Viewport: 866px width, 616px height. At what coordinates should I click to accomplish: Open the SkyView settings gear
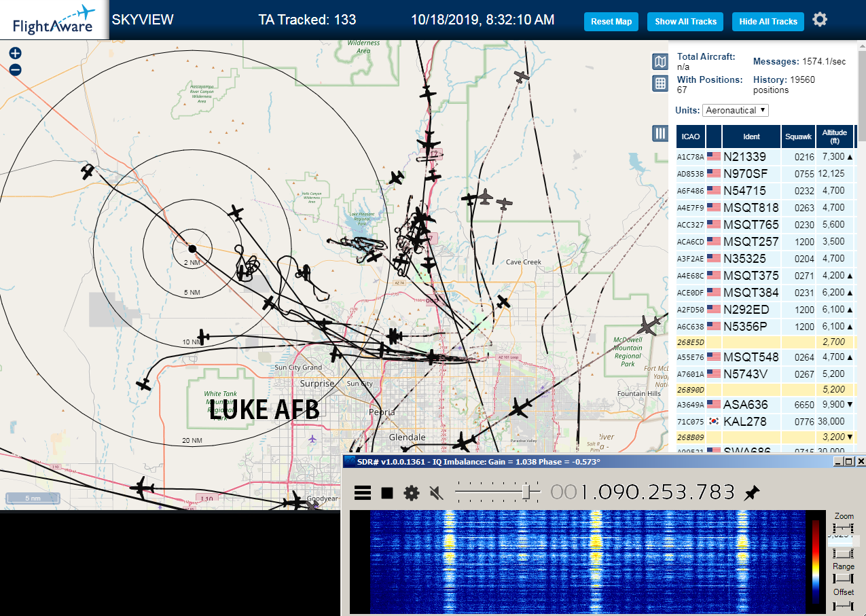tap(820, 20)
